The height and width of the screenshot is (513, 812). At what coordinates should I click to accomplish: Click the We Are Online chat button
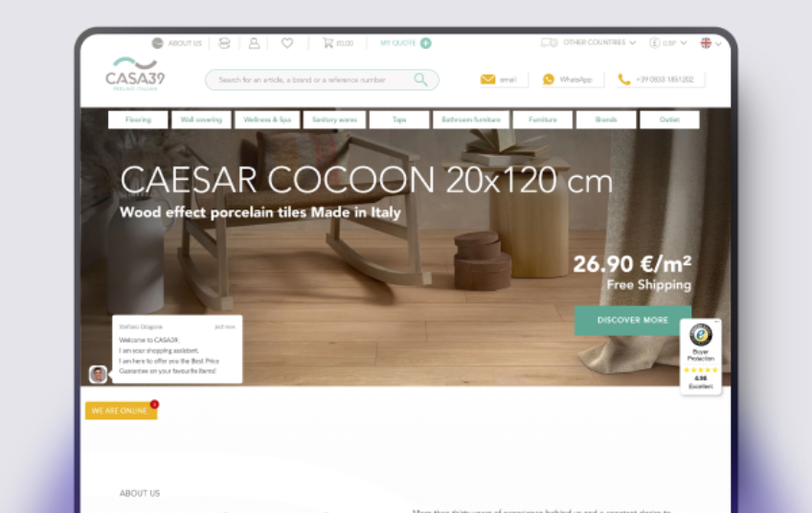pos(121,411)
